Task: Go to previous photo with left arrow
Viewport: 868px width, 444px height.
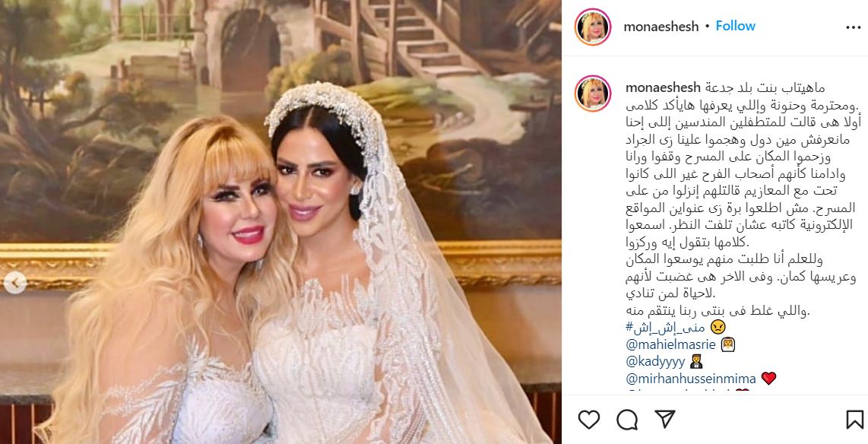Action: [x=15, y=284]
